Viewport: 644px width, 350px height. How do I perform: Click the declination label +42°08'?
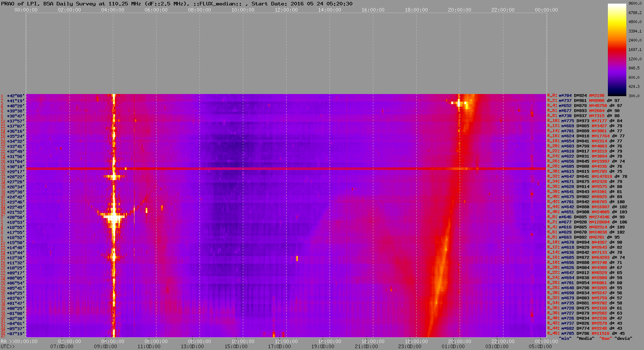coord(16,96)
